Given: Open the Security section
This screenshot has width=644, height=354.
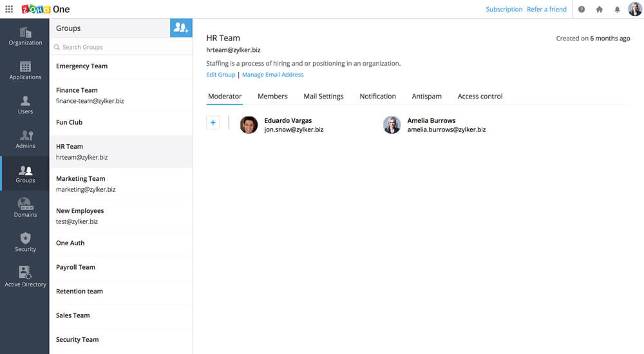Looking at the screenshot, I should (25, 242).
